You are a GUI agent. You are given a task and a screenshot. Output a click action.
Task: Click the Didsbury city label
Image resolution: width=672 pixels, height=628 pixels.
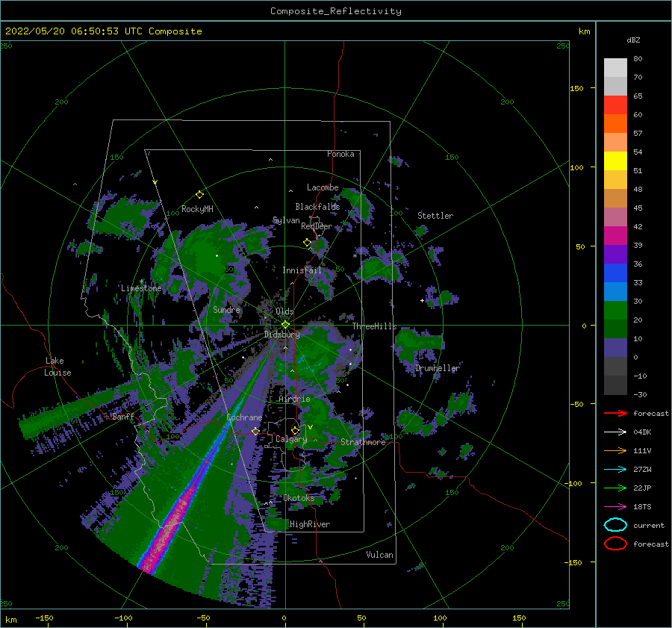click(x=282, y=335)
